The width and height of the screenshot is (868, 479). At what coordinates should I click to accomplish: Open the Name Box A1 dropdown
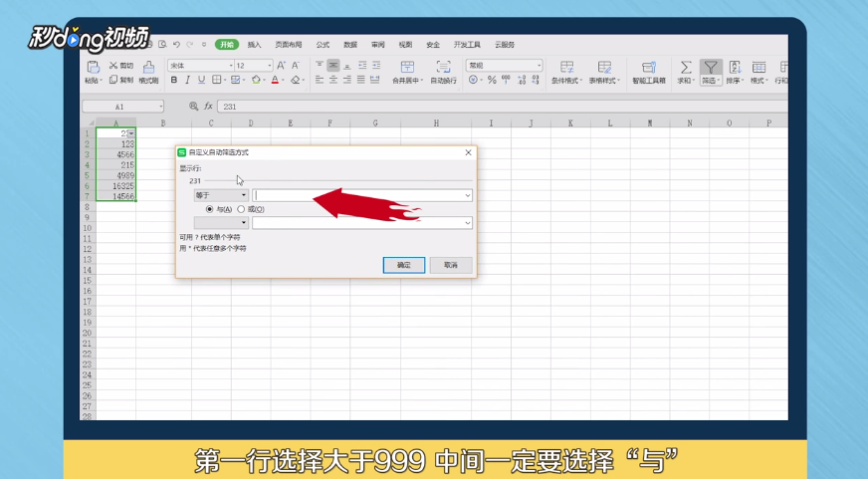coord(160,107)
